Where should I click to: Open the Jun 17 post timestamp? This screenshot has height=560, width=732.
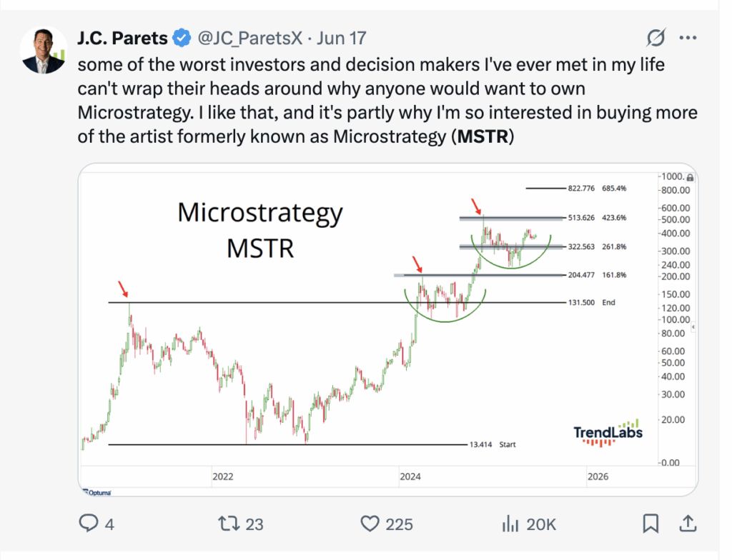[x=342, y=39]
